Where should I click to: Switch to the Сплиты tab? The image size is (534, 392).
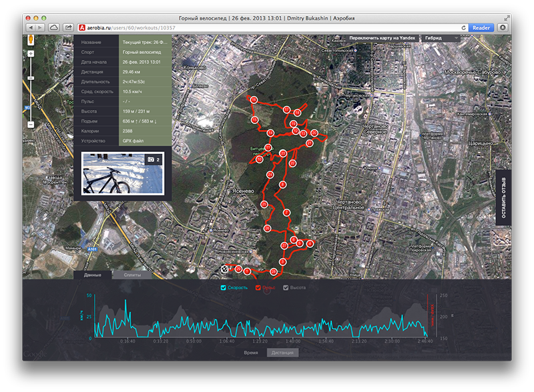132,275
